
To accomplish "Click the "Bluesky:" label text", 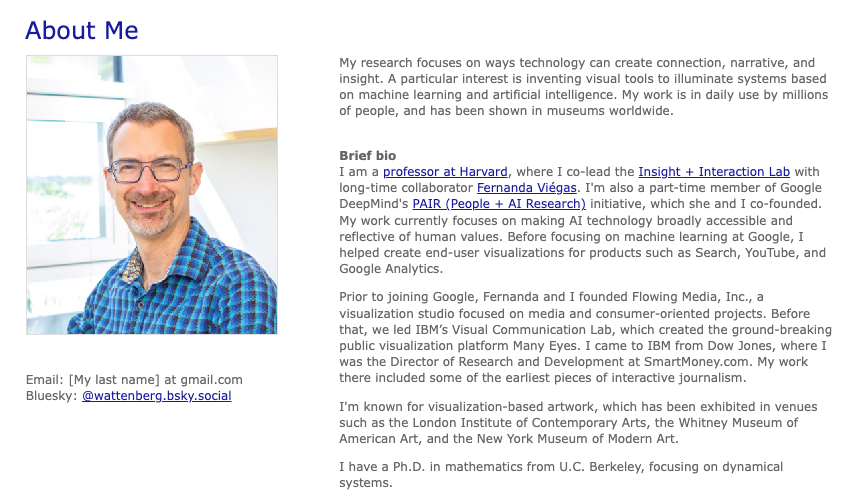I will point(51,396).
